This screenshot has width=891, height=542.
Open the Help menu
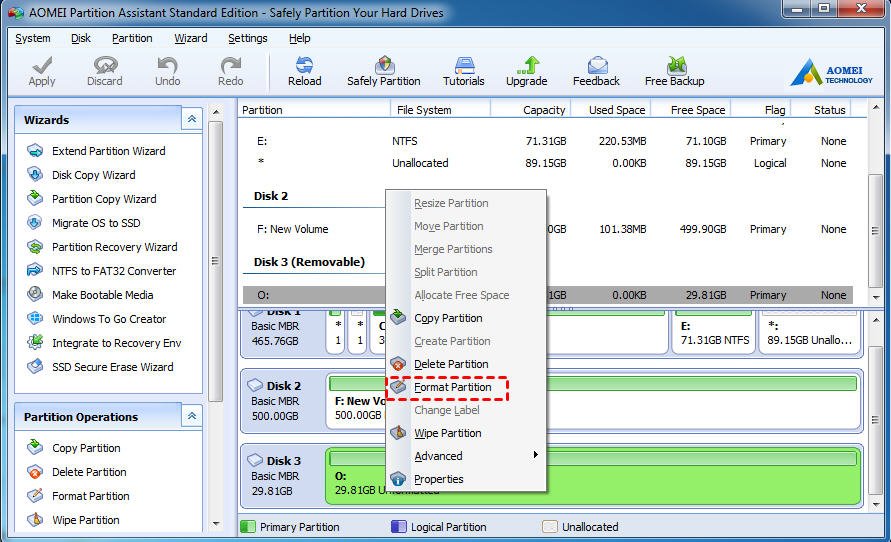click(x=299, y=38)
